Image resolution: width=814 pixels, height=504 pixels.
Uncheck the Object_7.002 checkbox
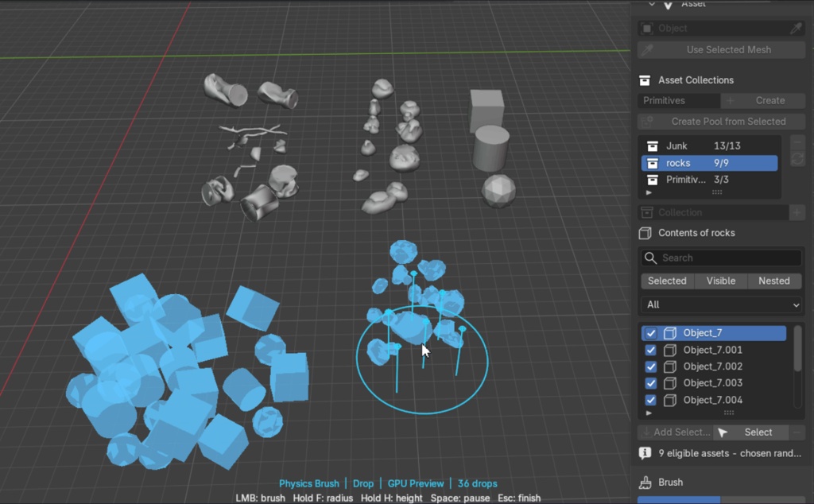(650, 366)
